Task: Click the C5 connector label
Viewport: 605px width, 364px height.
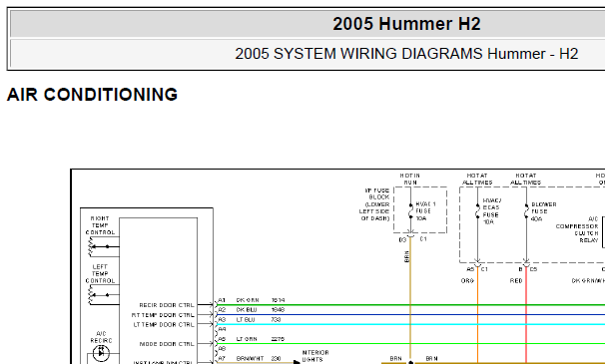Action: click(x=533, y=269)
